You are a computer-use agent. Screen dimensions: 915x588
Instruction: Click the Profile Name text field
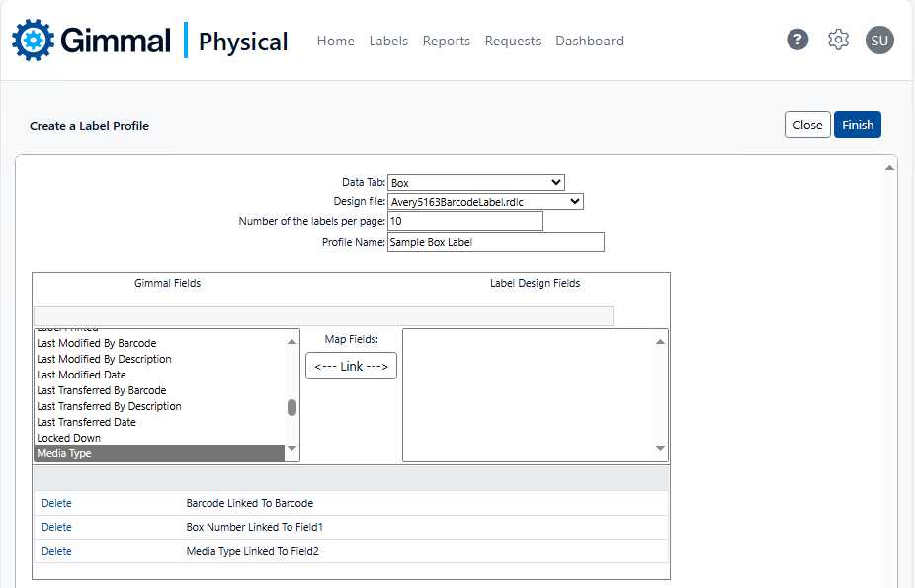coord(495,242)
